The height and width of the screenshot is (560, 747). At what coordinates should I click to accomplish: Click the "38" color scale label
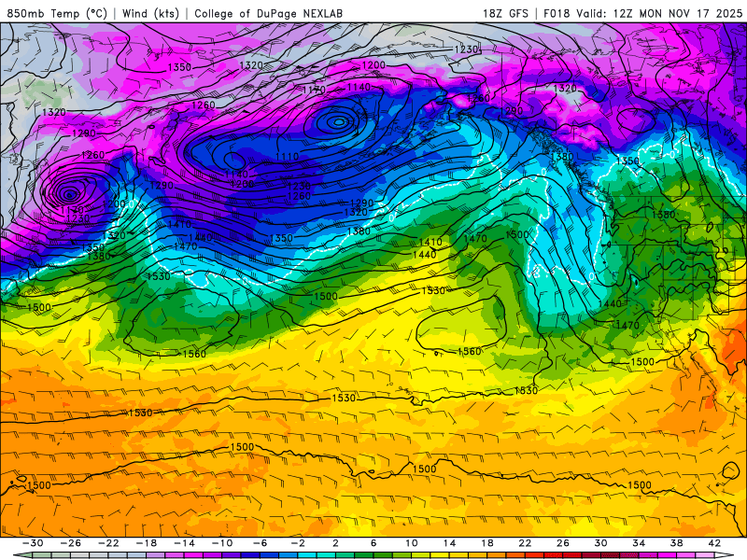676,543
